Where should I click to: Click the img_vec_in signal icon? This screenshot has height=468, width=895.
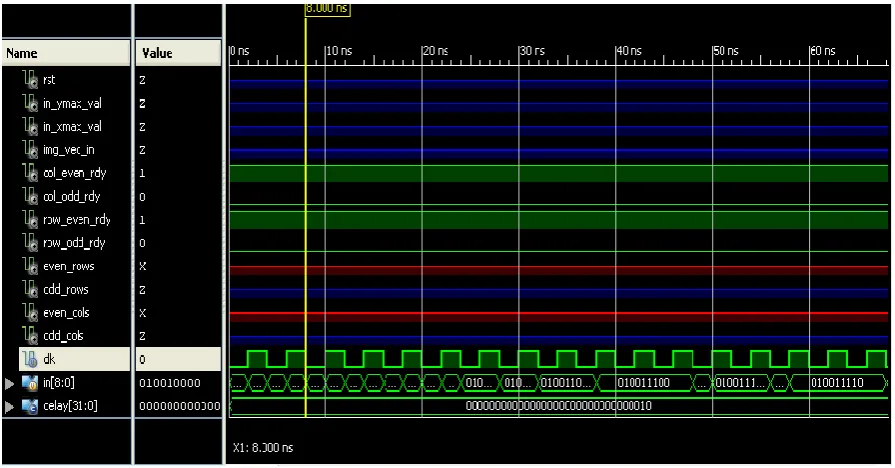pos(30,150)
